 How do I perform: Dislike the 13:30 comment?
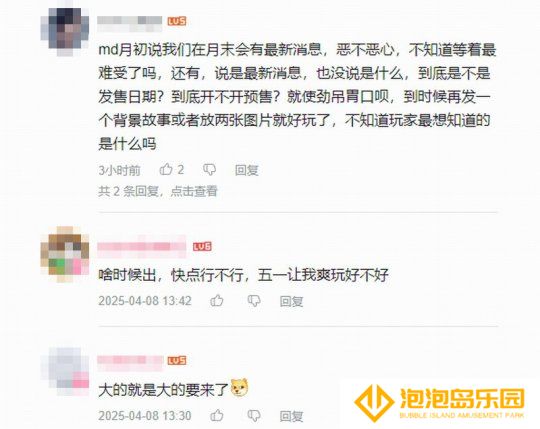click(x=254, y=415)
